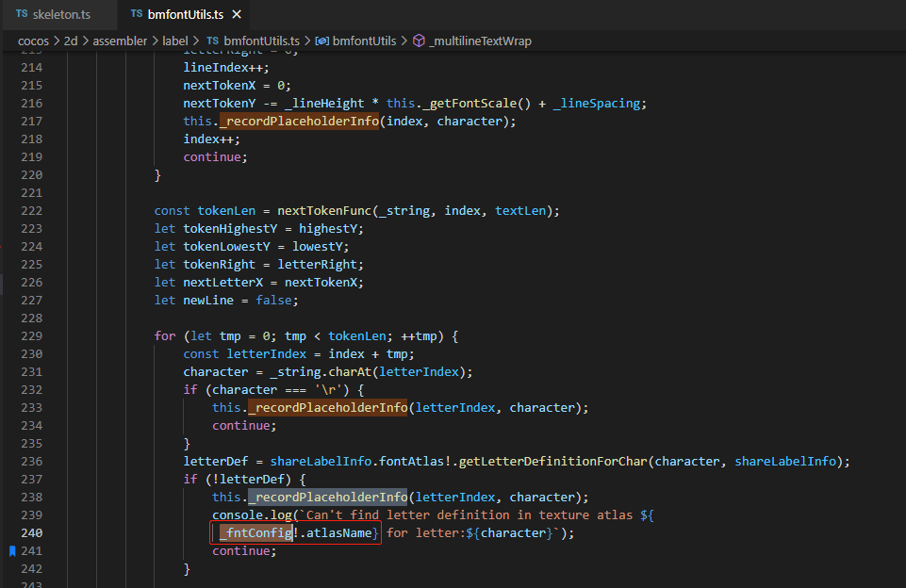Click tokenLowestY on line 224
Image resolution: width=906 pixels, height=588 pixels.
[226, 247]
